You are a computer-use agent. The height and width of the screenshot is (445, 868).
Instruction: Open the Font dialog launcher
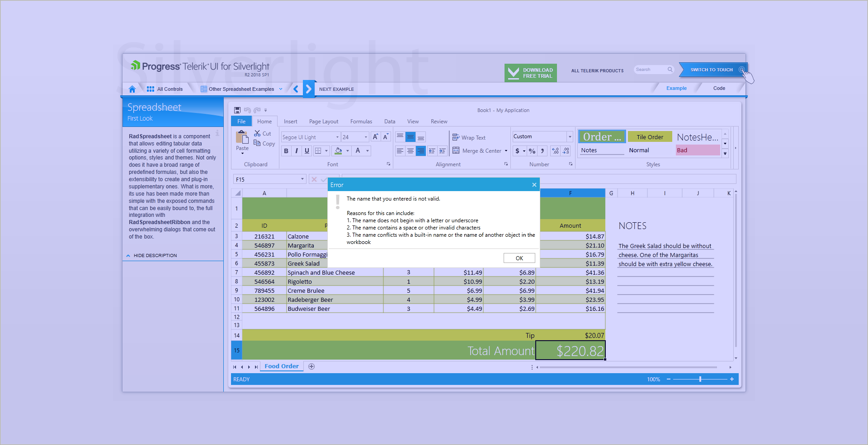(388, 164)
